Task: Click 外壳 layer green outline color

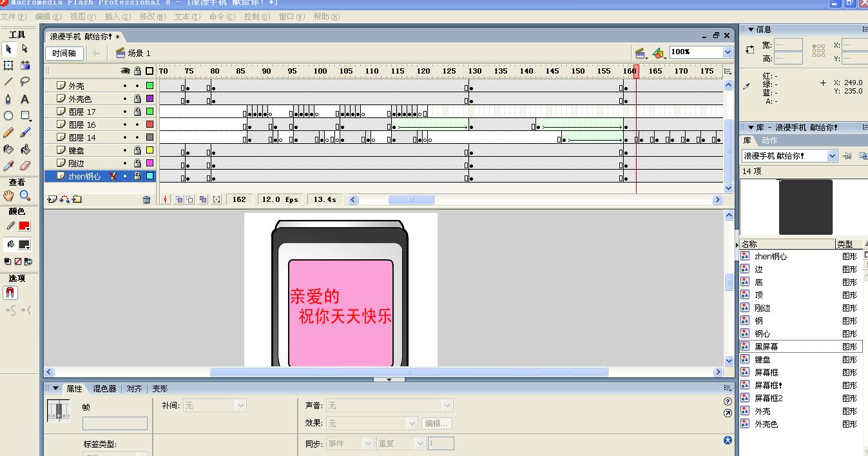Action: (149, 86)
